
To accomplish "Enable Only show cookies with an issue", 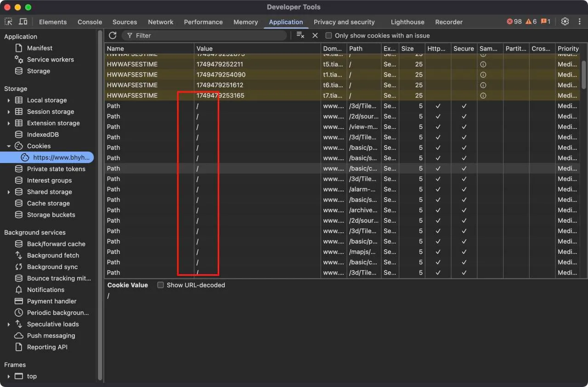I will (328, 35).
